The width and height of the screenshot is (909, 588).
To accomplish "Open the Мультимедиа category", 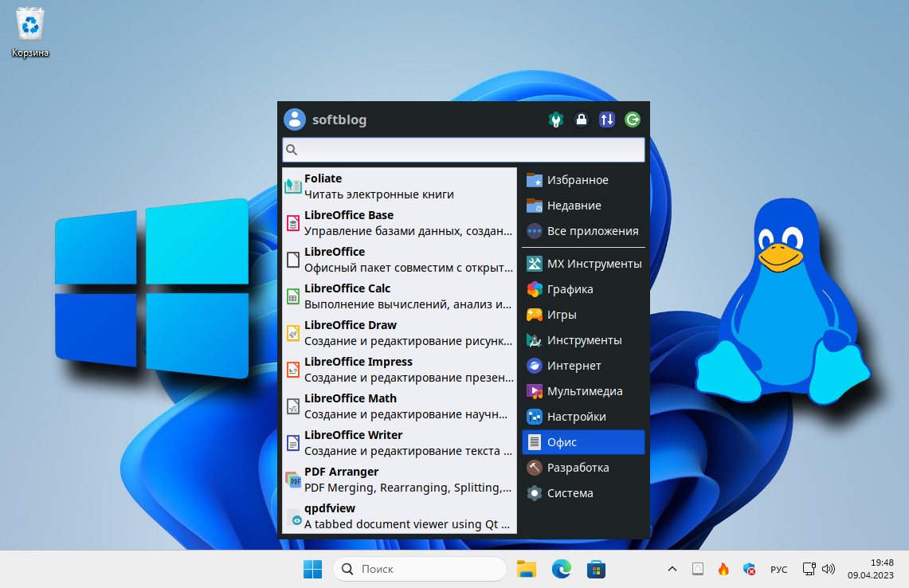I will pyautogui.click(x=583, y=391).
